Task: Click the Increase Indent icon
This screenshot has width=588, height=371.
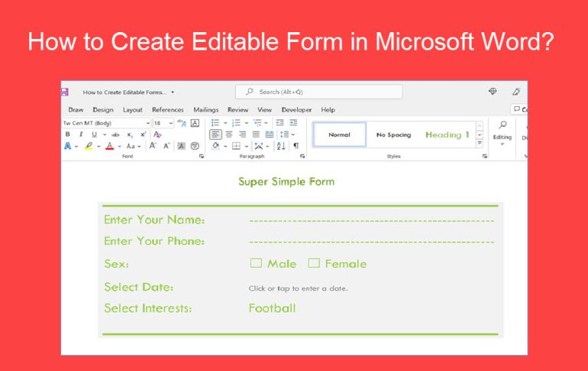Action: (x=293, y=122)
